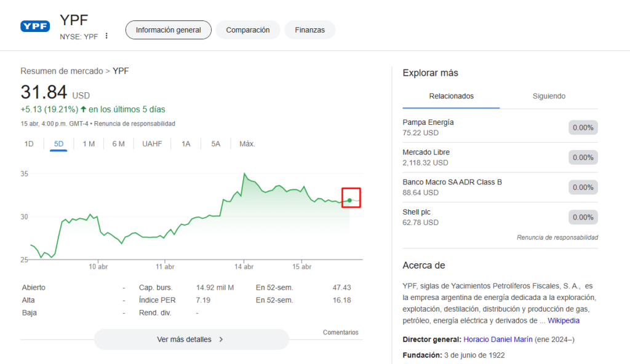This screenshot has width=630, height=364.
Task: Click the green end point on the chart
Action: (x=349, y=200)
